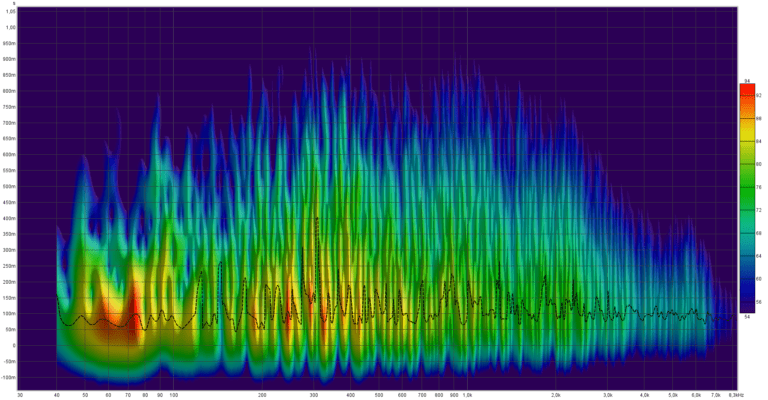Click the red hotspot near 70 Hz
Image resolution: width=768 pixels, height=400 pixels.
133,313
